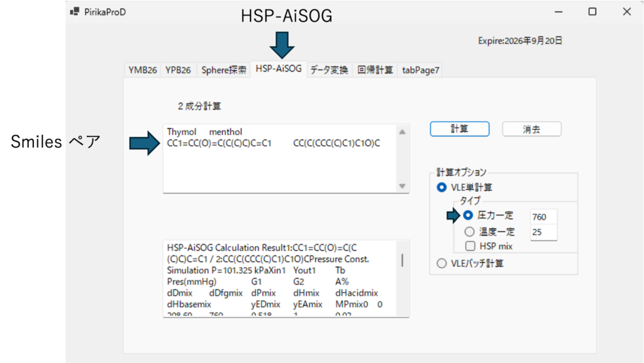Screen dimensions: 644x363
Task: Open the YPB26 tab
Action: [178, 70]
